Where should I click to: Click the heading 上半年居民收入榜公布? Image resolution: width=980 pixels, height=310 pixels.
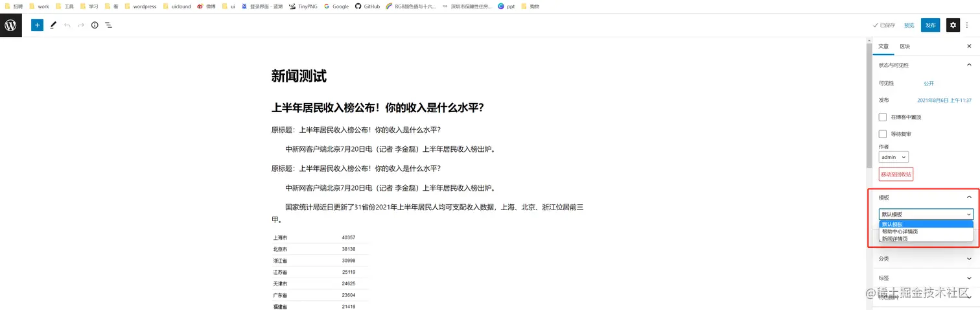click(x=377, y=108)
